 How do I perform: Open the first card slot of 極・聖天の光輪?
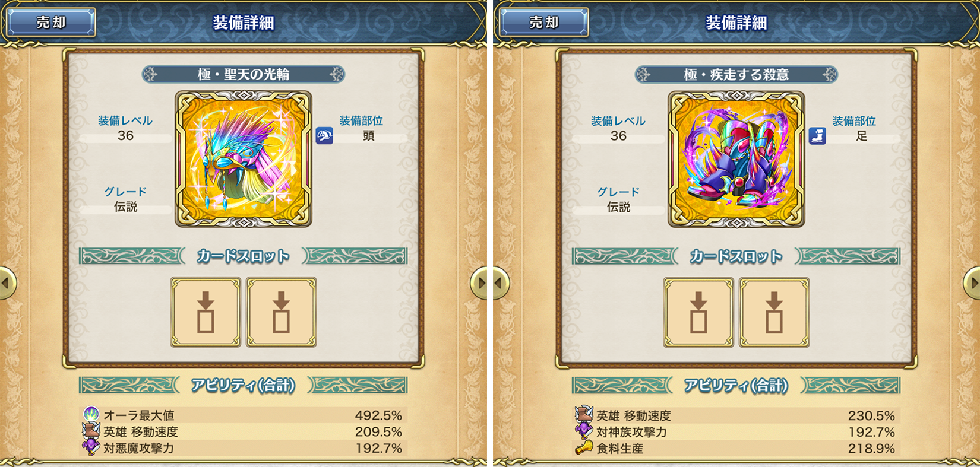206,312
